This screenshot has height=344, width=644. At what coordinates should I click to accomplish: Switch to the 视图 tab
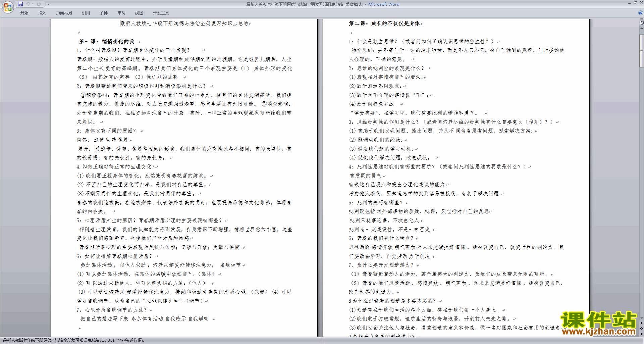tap(139, 13)
